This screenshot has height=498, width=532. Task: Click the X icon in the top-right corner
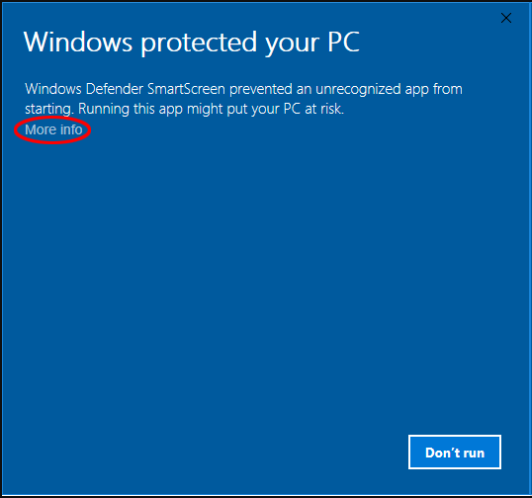pos(506,18)
